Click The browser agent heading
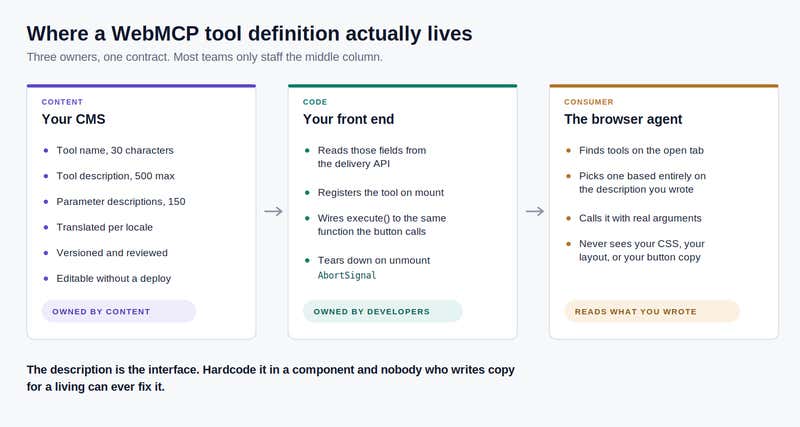 [623, 119]
